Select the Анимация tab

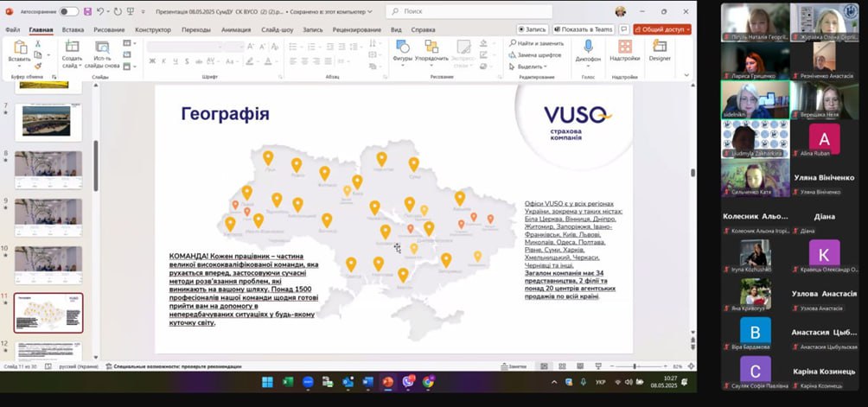pos(236,30)
